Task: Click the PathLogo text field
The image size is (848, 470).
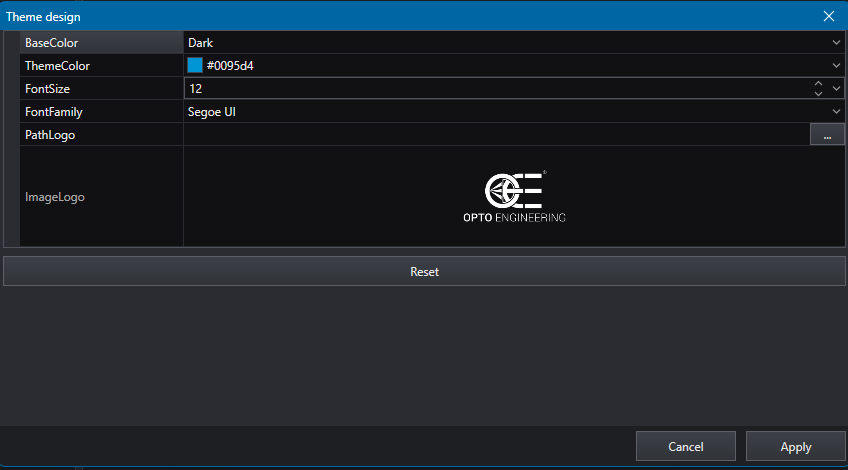Action: [496, 135]
